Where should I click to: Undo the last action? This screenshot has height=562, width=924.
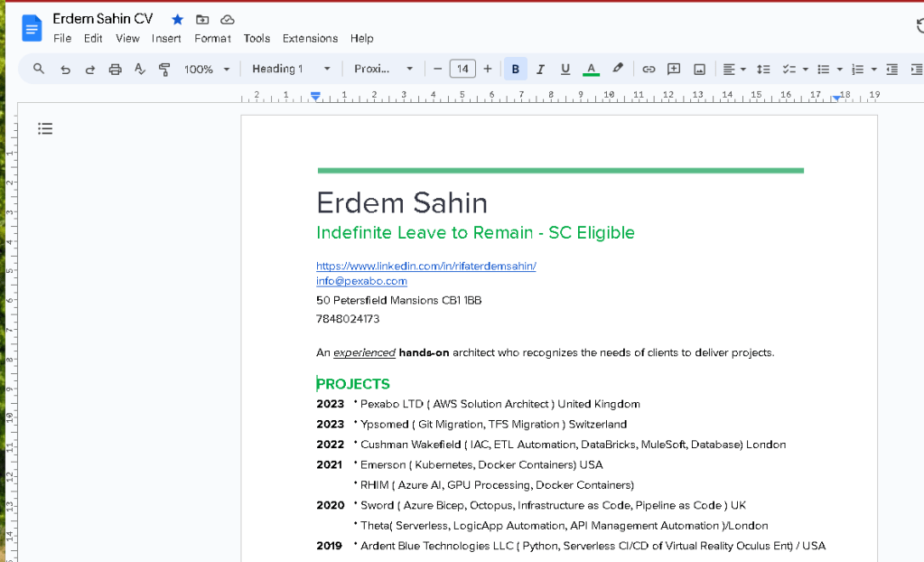pyautogui.click(x=65, y=70)
